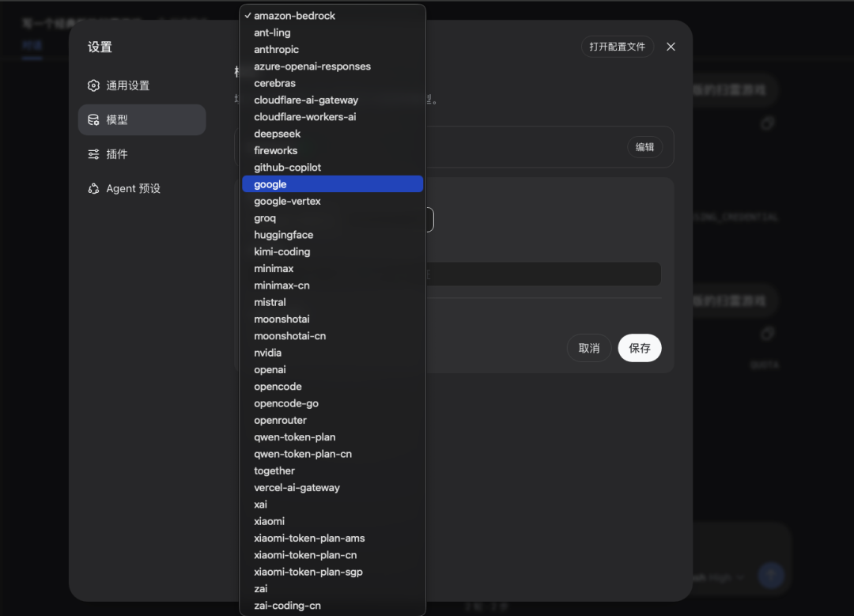Select the highlighted google option
The width and height of the screenshot is (854, 616).
tap(332, 184)
